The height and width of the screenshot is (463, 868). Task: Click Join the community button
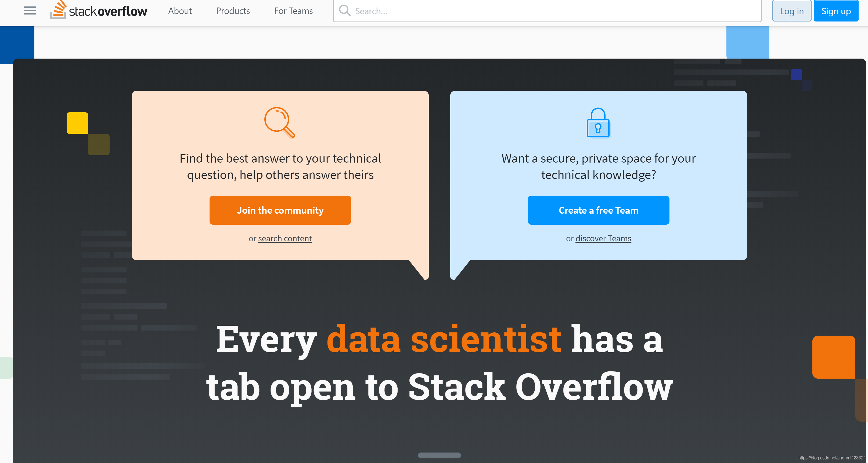(280, 210)
